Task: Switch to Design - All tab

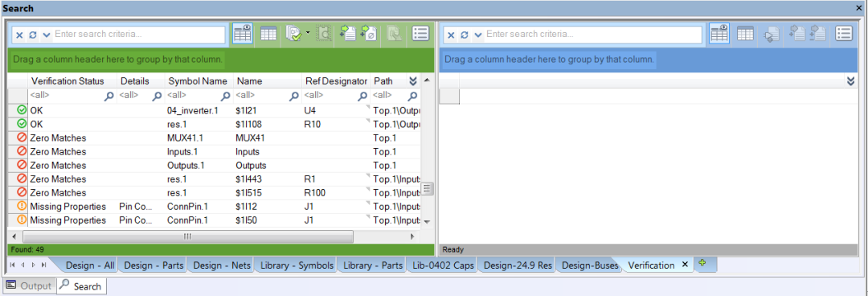Action: click(x=90, y=265)
